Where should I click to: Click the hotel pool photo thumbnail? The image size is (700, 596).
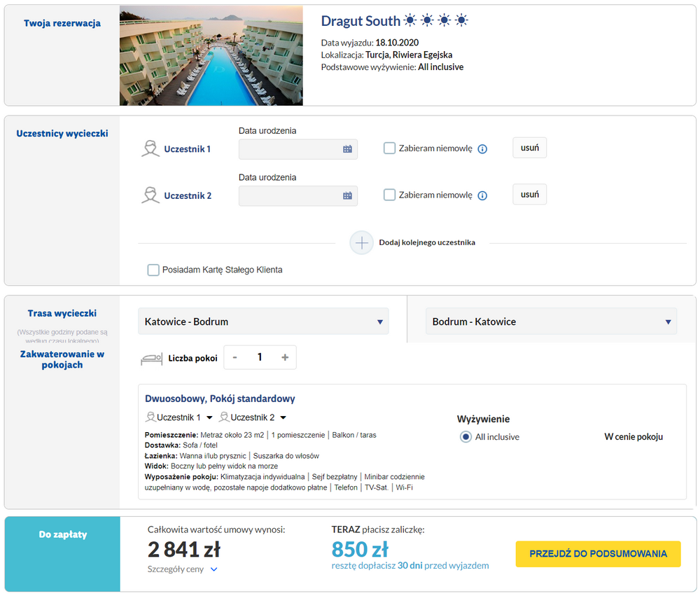coord(211,55)
